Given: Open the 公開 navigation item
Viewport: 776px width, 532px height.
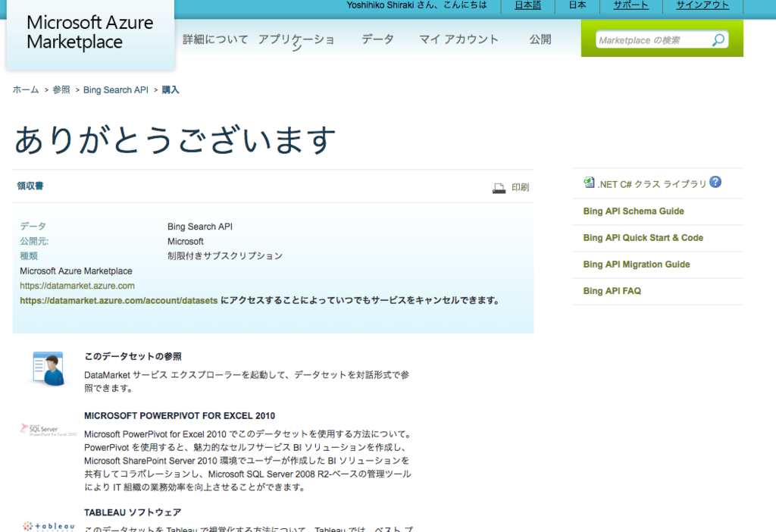Looking at the screenshot, I should (x=540, y=39).
